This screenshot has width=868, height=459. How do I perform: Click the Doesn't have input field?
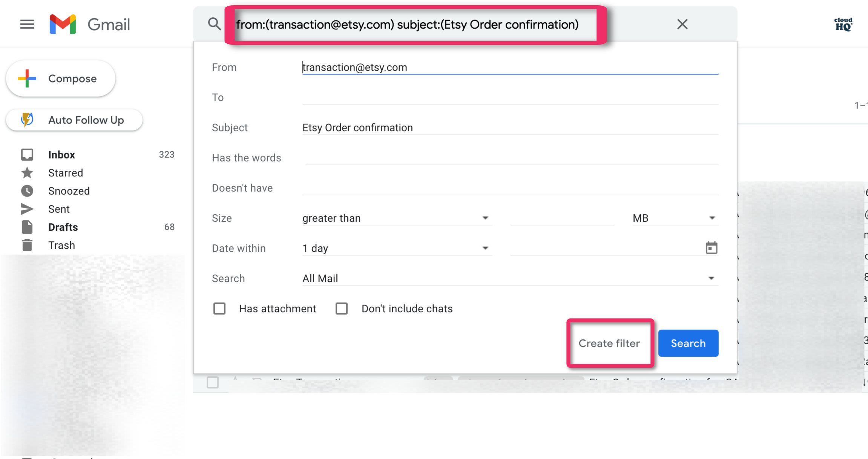pos(510,188)
